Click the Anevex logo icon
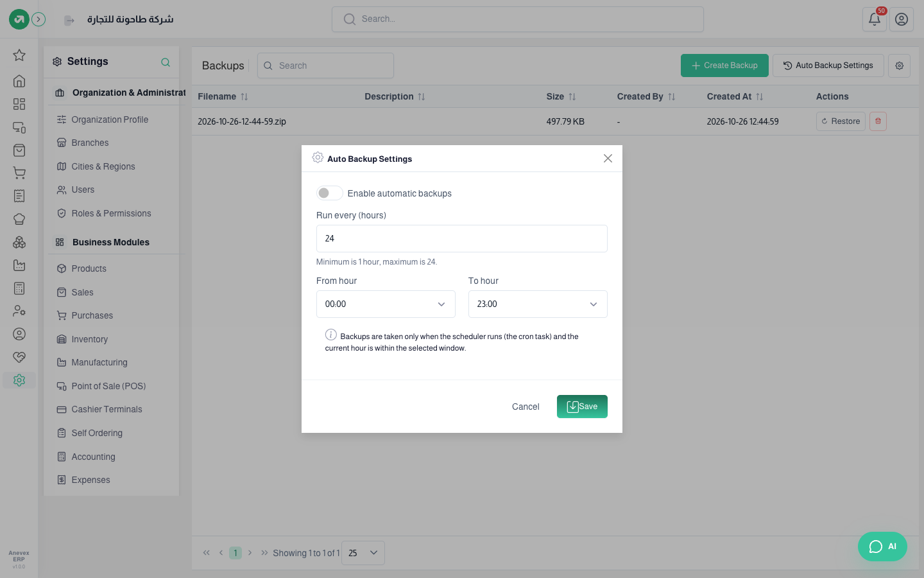The image size is (924, 578). tap(19, 19)
